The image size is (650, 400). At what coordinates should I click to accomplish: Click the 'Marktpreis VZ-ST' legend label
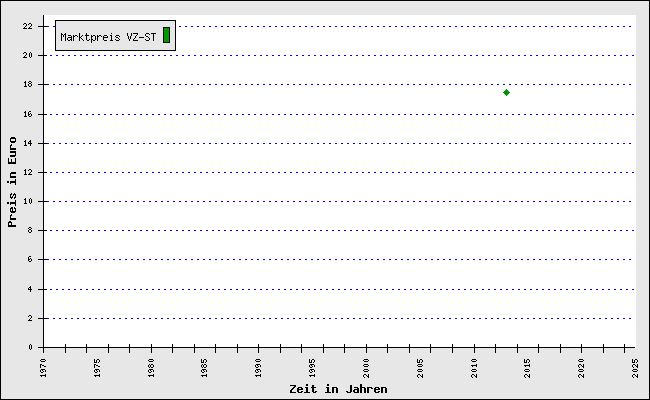[108, 37]
